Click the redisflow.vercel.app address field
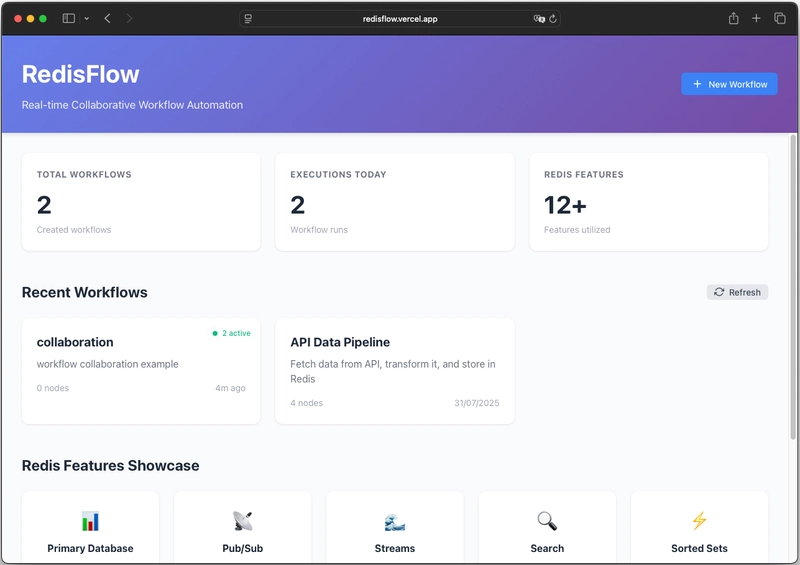The image size is (800, 565). click(x=400, y=18)
